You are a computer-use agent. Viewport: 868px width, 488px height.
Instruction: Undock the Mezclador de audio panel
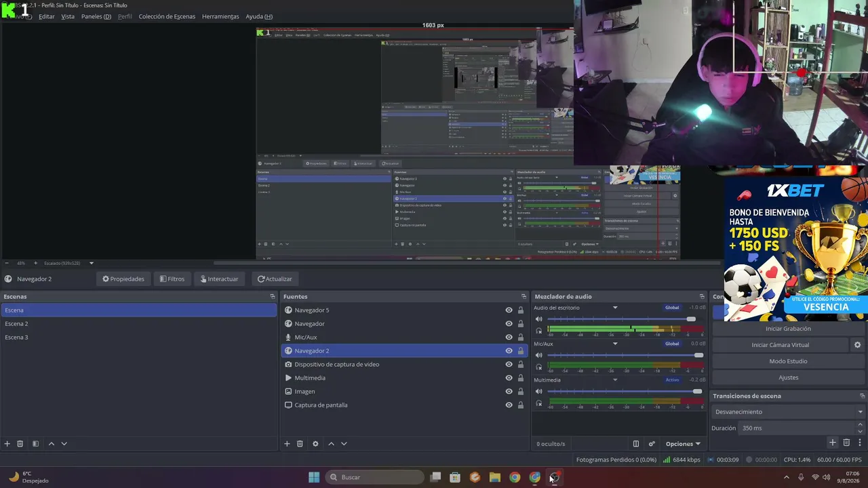(702, 297)
